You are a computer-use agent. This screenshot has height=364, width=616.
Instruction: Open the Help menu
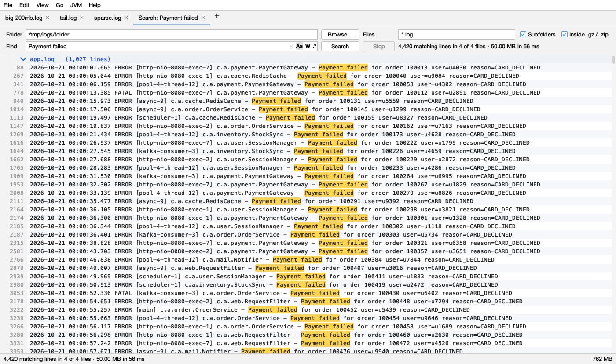(95, 5)
